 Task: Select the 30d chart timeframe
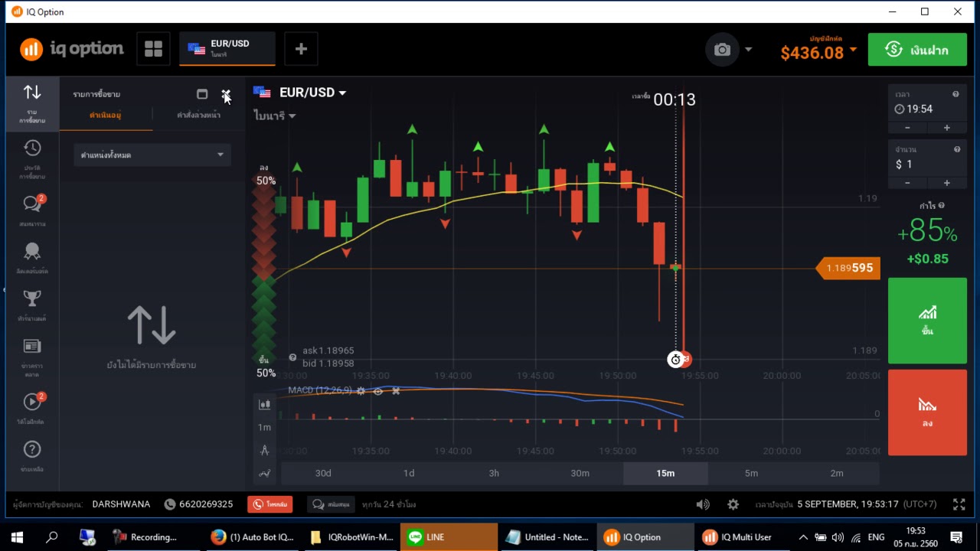tap(323, 474)
